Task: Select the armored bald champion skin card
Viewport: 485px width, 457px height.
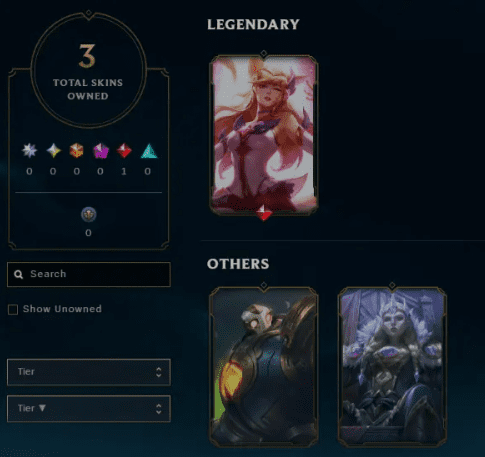Action: pos(264,366)
